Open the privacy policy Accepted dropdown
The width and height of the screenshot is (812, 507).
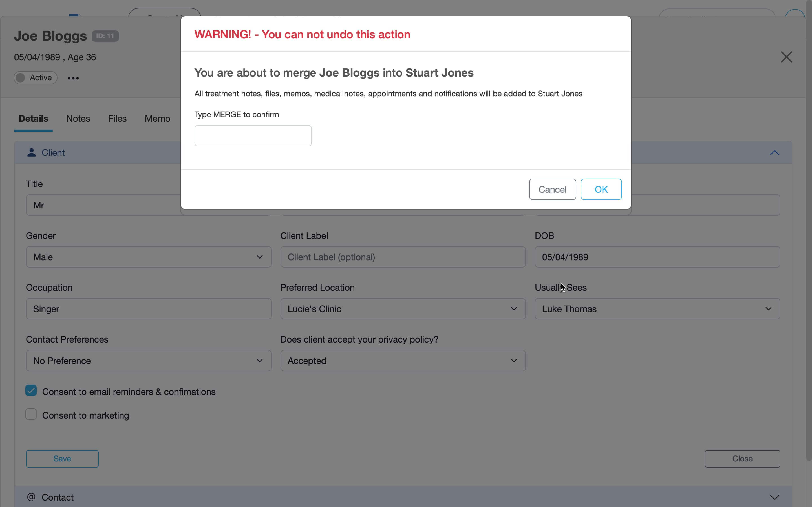click(x=403, y=361)
